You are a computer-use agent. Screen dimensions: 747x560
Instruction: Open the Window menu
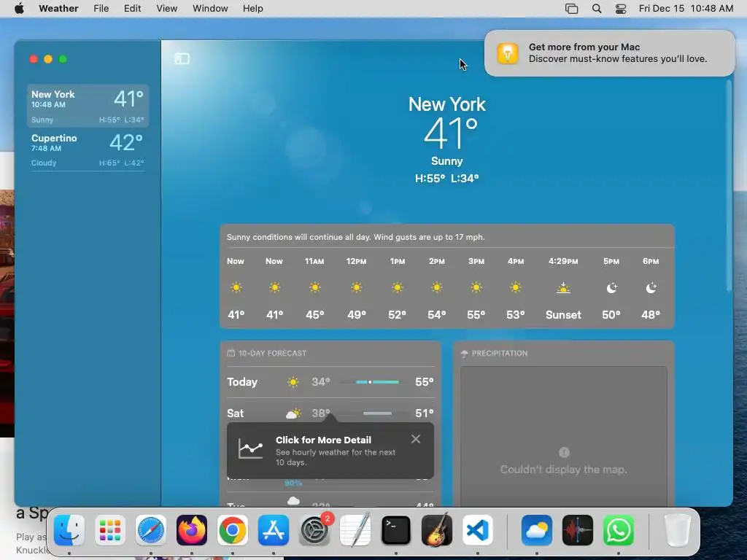pos(210,9)
